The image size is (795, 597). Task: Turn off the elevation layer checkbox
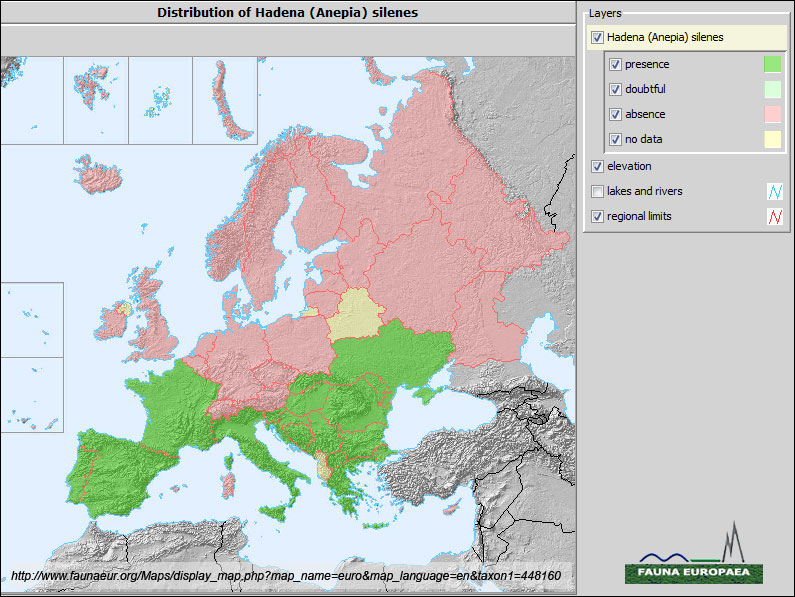tap(598, 166)
